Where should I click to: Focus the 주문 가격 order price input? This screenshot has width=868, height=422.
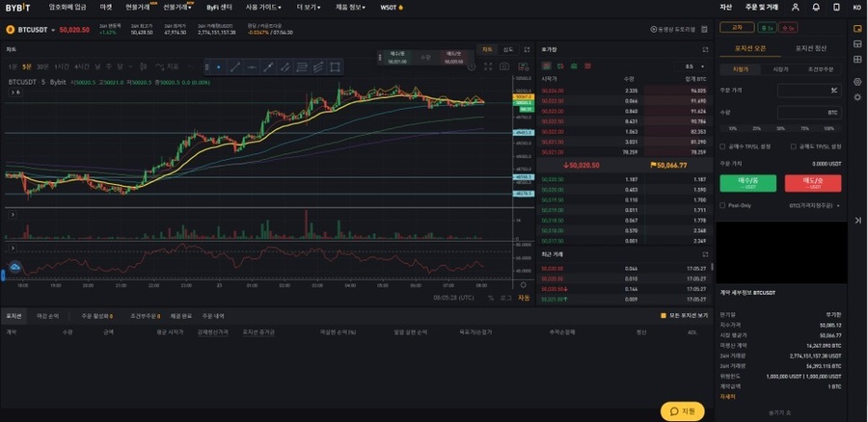coord(809,91)
